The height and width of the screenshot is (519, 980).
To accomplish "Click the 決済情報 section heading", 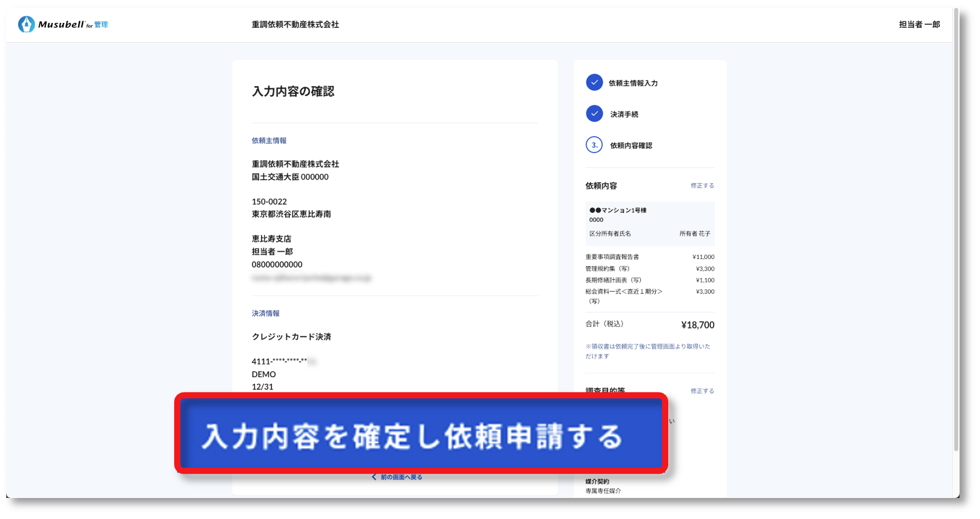I will tap(265, 313).
